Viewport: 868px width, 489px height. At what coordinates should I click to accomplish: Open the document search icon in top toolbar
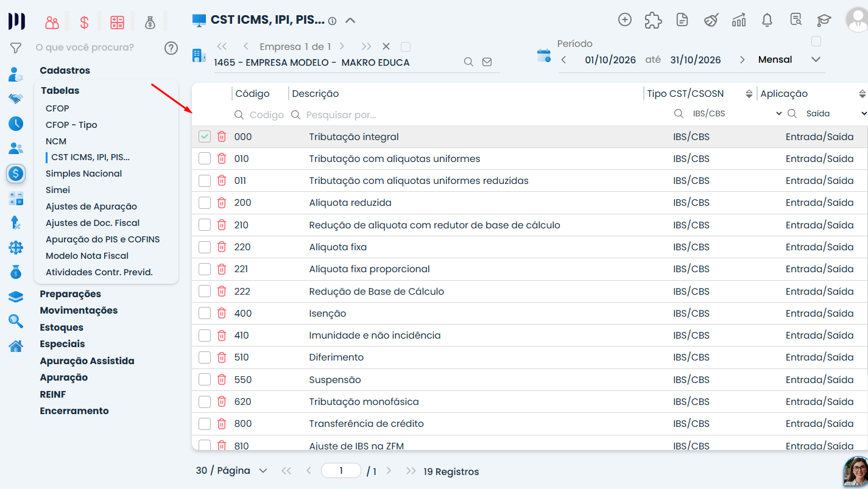click(x=796, y=20)
